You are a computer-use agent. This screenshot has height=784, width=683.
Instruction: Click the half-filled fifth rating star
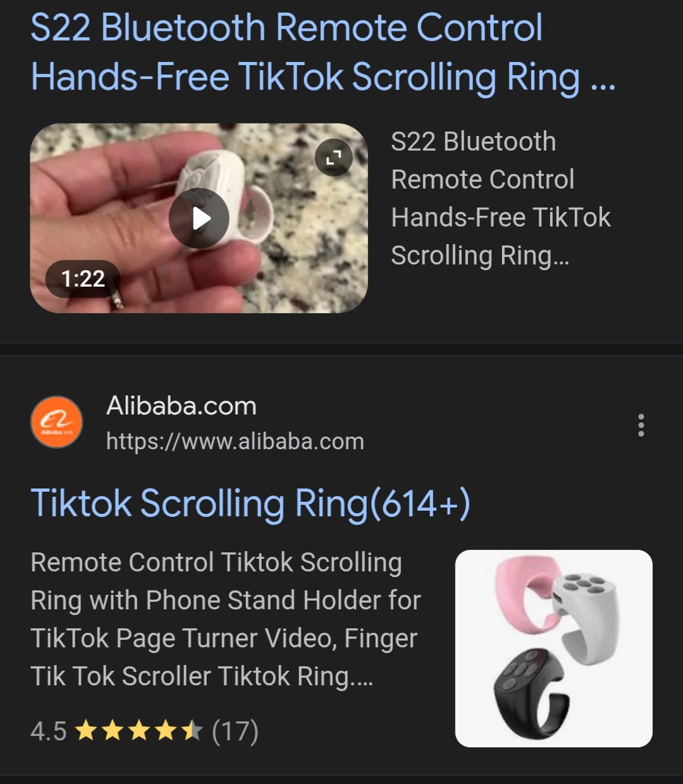tap(192, 731)
